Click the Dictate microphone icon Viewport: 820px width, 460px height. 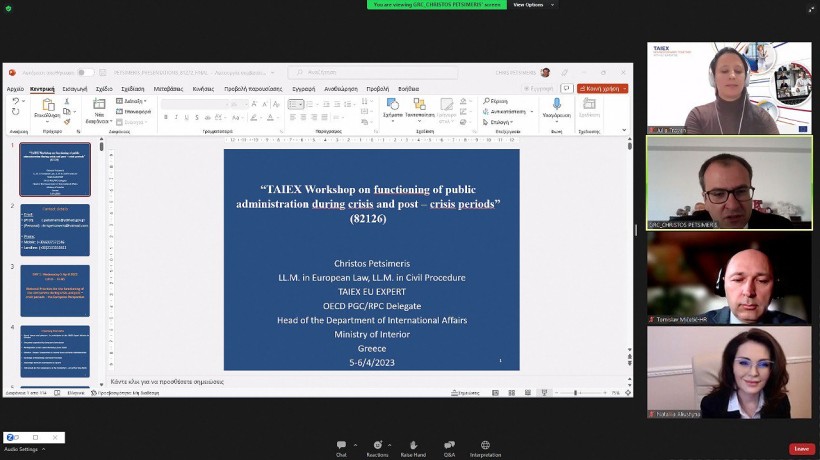click(556, 104)
